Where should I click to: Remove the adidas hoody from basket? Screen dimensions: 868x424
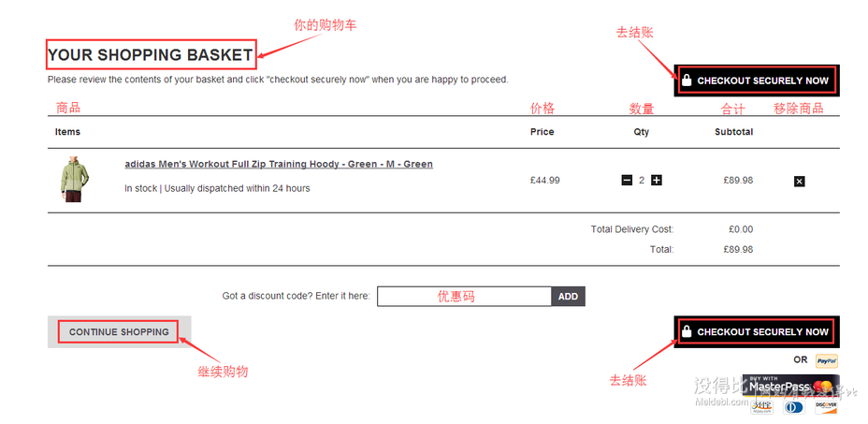[799, 182]
